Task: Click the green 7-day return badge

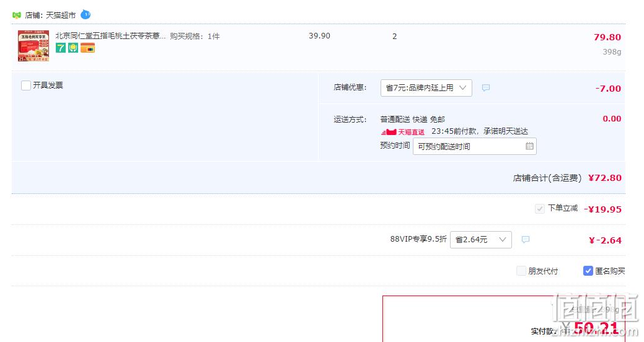Action: coord(60,48)
